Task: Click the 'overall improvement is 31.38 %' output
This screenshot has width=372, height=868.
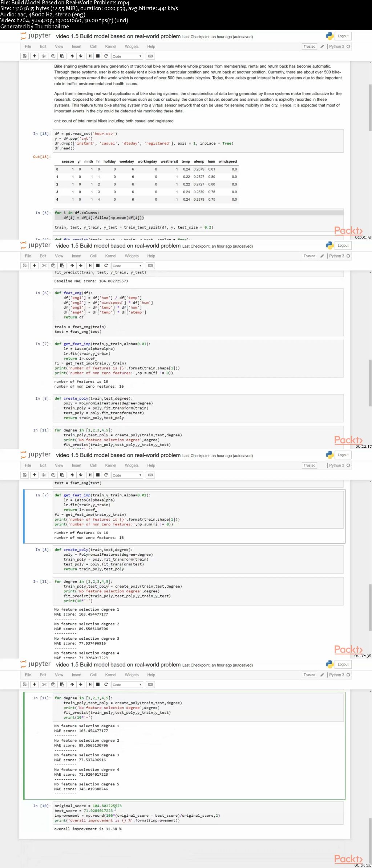Action: [x=88, y=829]
